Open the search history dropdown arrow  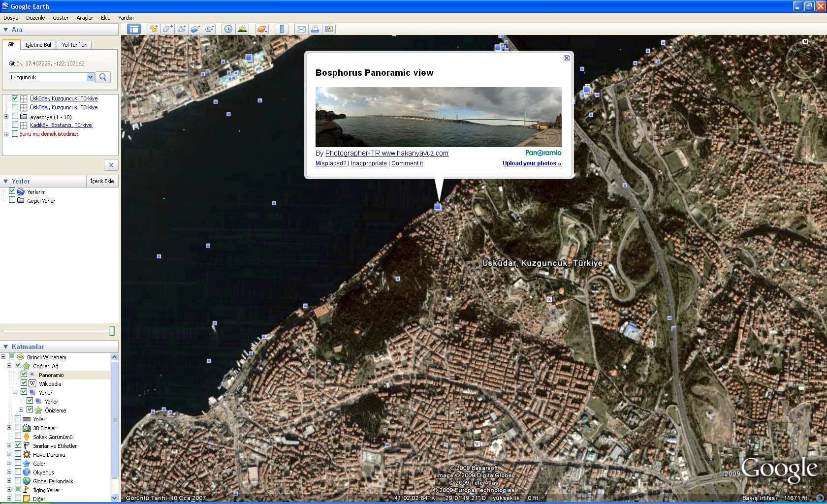pos(90,77)
